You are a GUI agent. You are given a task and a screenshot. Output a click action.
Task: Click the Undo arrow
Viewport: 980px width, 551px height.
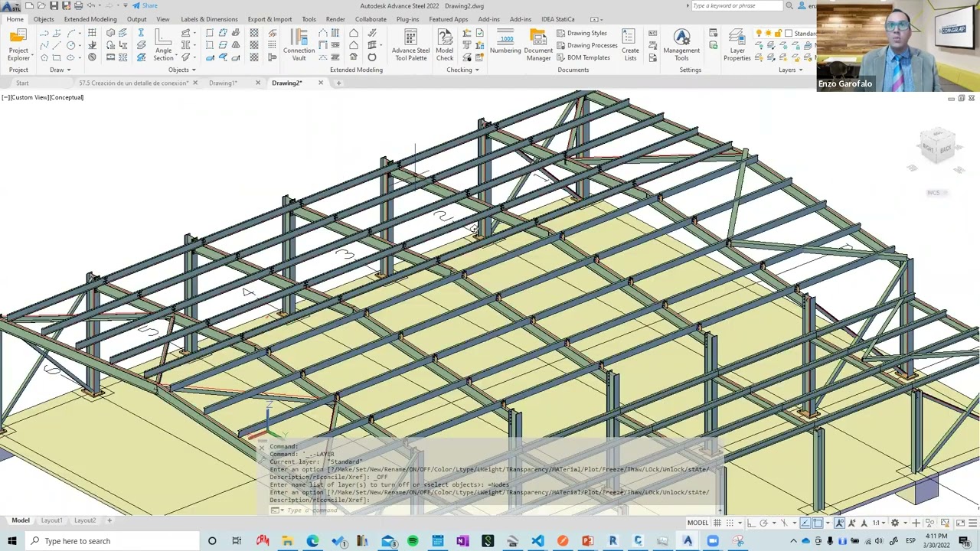coord(90,6)
